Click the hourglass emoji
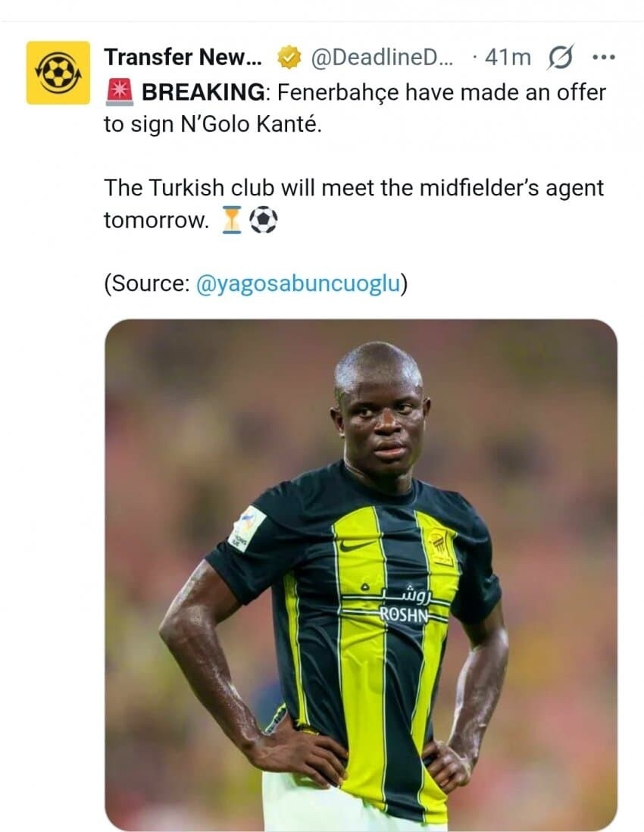The image size is (644, 832). click(x=233, y=220)
